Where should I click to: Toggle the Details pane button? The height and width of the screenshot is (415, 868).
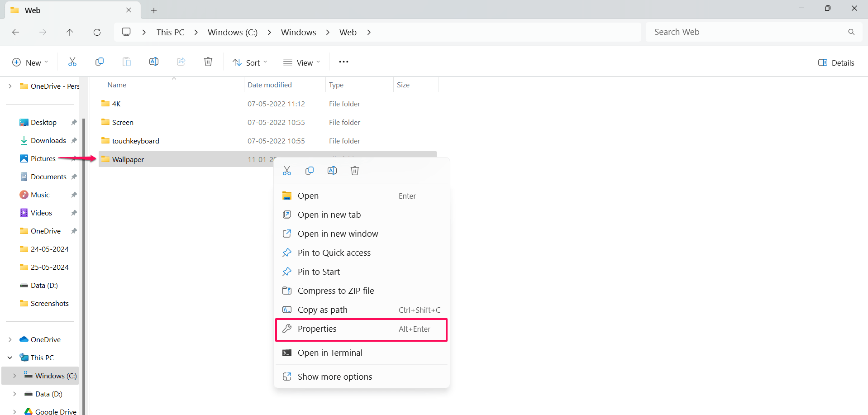tap(836, 62)
